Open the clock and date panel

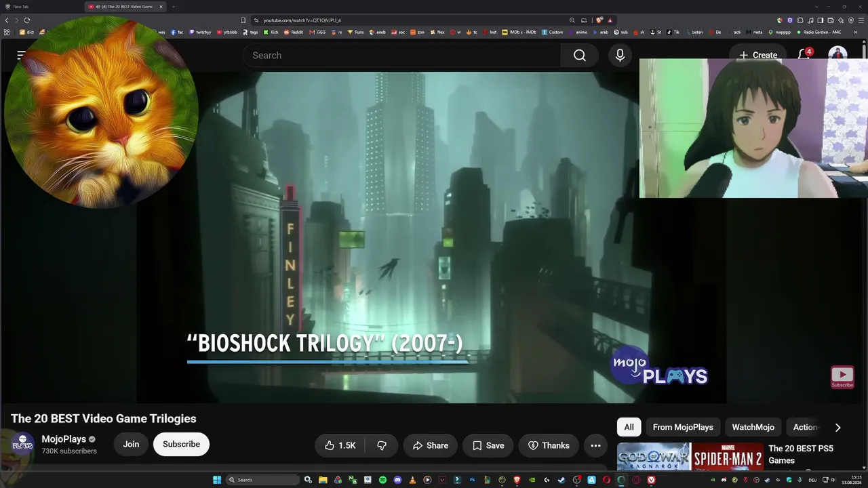pos(851,480)
